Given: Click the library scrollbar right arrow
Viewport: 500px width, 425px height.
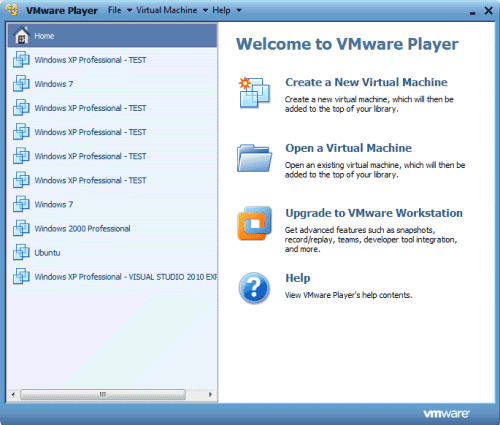Looking at the screenshot, I should point(210,394).
